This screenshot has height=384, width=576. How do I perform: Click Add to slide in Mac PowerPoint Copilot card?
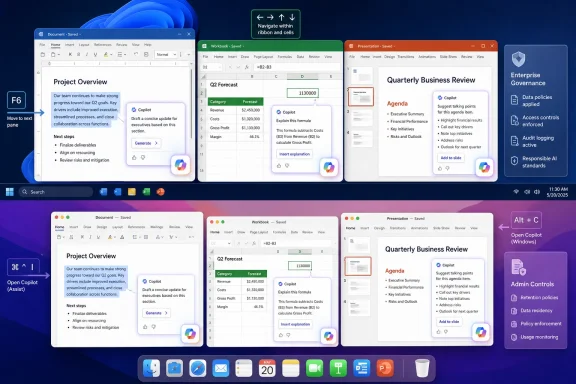click(x=449, y=322)
